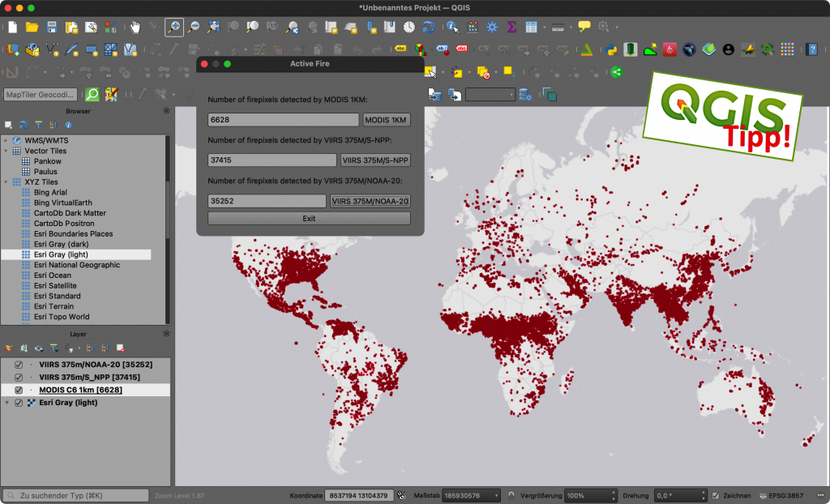The height and width of the screenshot is (504, 830).
Task: Select the Identify Features tool
Action: (452, 27)
